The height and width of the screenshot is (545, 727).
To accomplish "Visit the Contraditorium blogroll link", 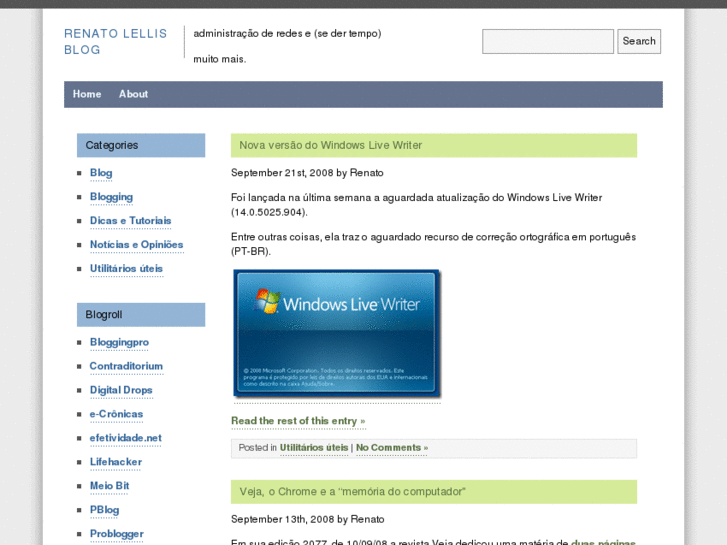I will pos(126,366).
